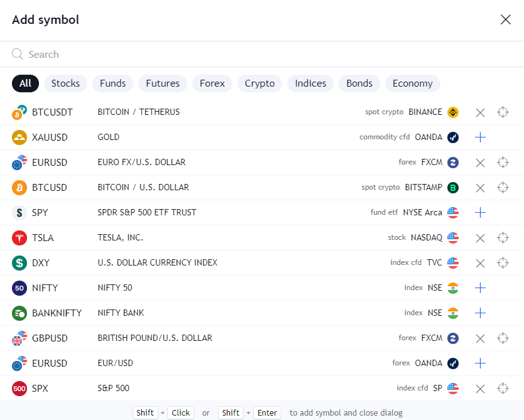Locate SPX using crosshair icon
This screenshot has width=524, height=420.
(503, 388)
